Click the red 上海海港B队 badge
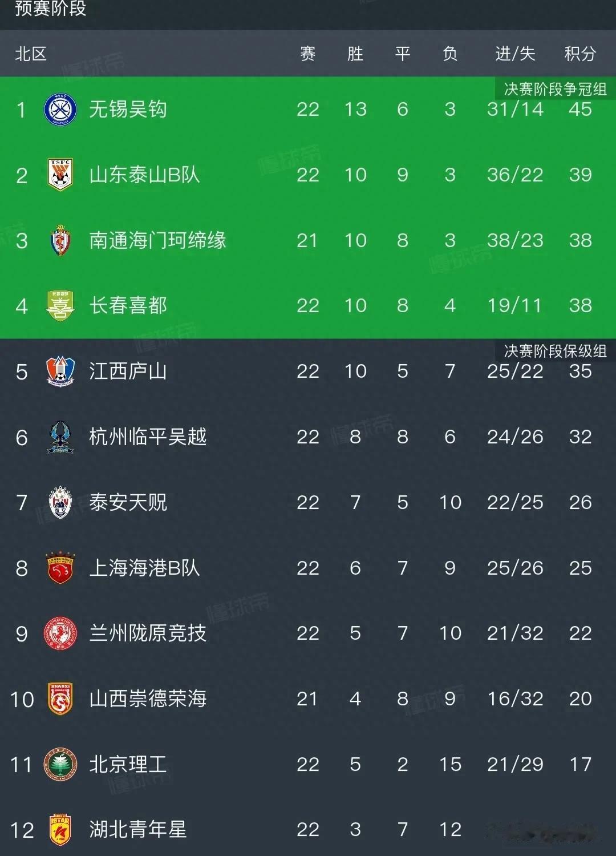Viewport: 616px width, 856px height. click(x=60, y=568)
